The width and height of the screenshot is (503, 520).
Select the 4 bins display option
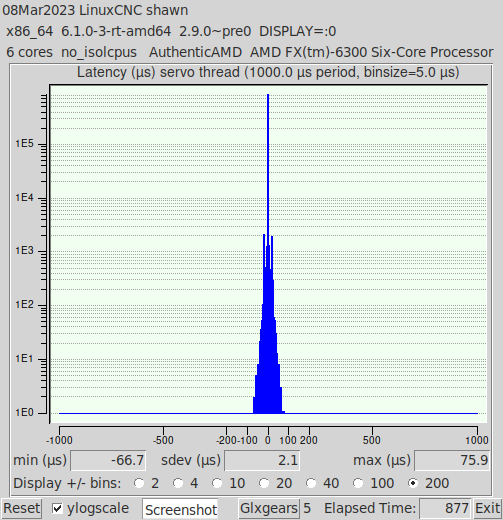(178, 483)
